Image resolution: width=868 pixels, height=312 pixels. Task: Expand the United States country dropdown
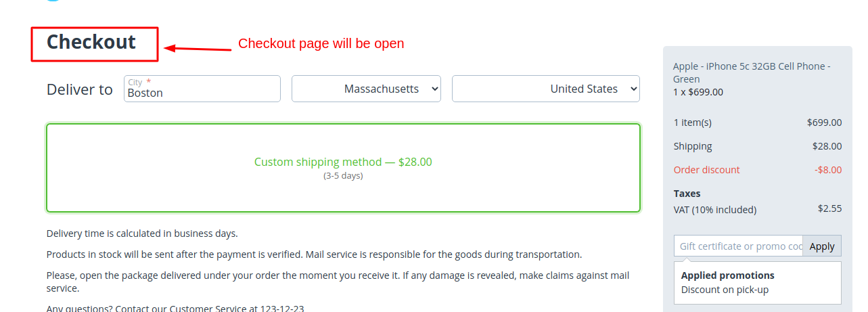(x=545, y=89)
